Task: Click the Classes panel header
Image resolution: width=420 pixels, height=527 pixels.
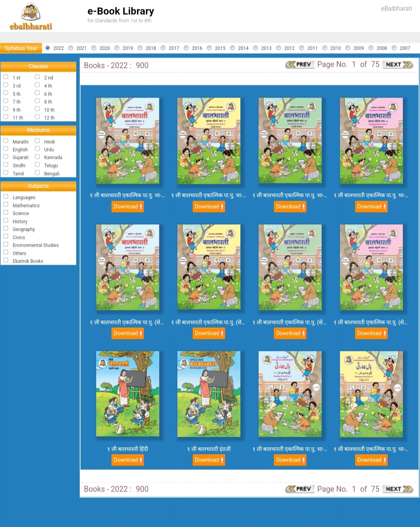Action: coord(38,66)
